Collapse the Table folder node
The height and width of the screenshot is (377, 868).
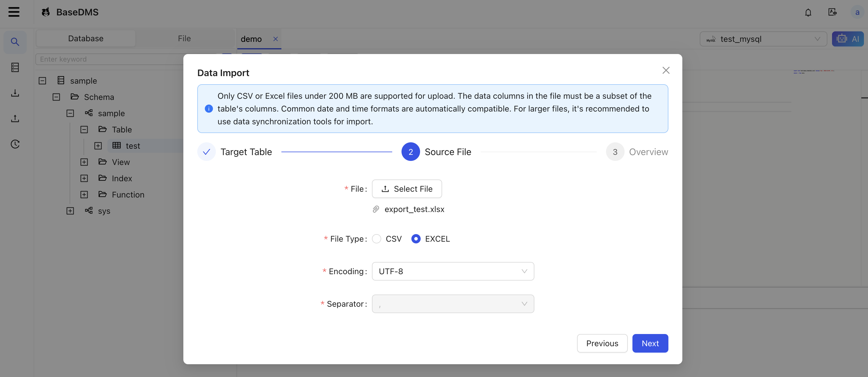pos(84,130)
